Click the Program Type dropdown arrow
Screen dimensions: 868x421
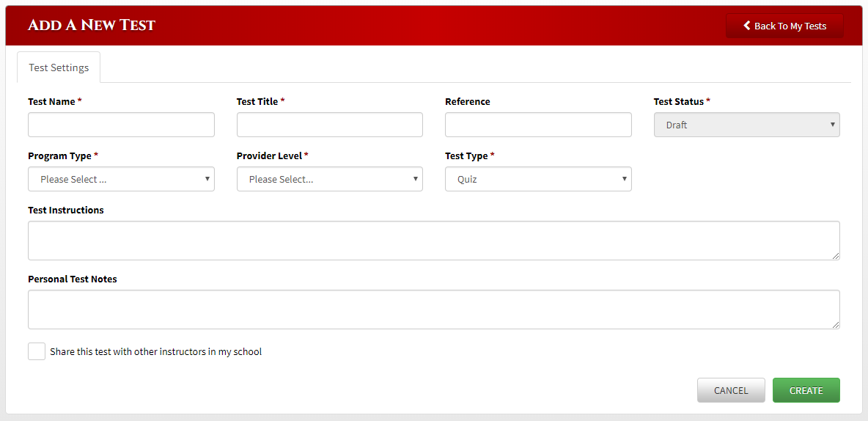[207, 178]
